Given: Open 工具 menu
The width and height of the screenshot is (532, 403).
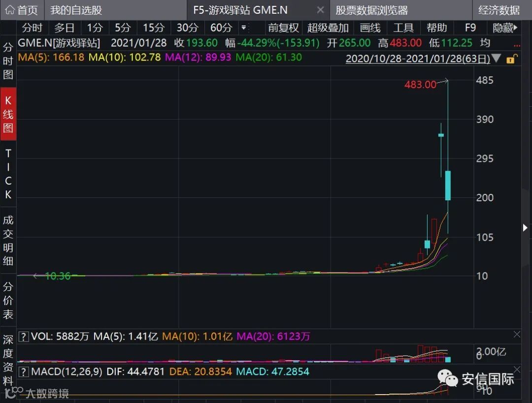Looking at the screenshot, I should tap(403, 28).
